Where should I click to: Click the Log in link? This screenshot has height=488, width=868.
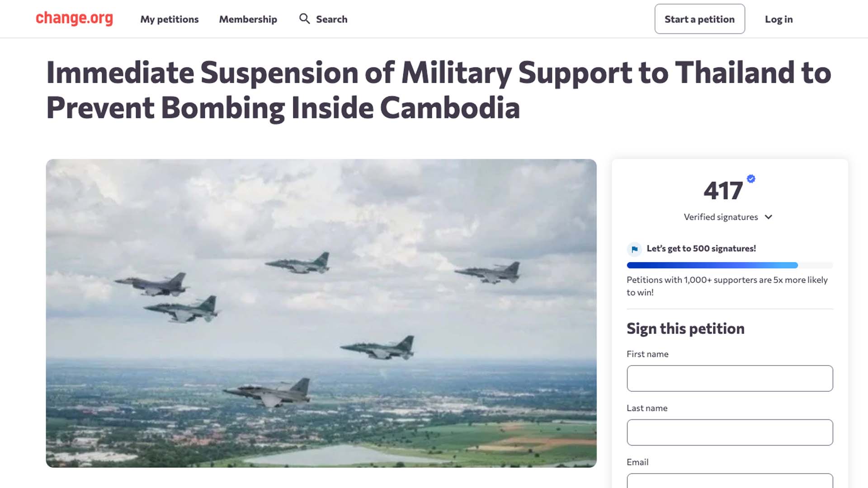point(778,19)
